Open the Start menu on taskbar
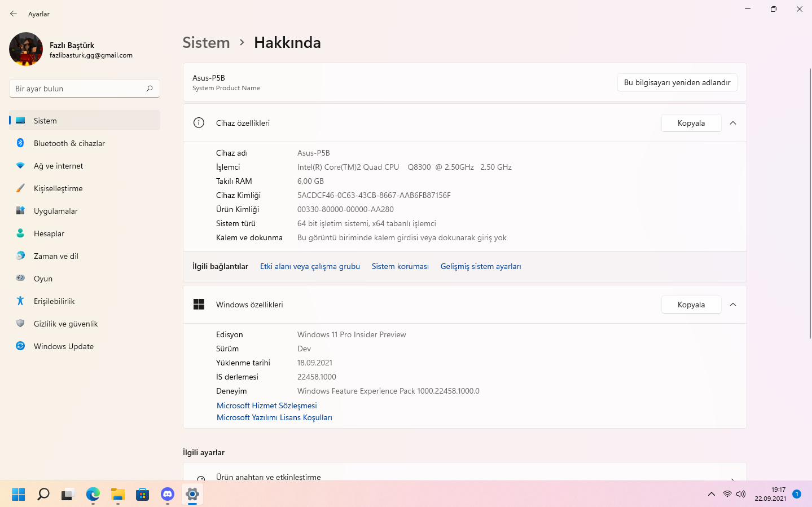 pyautogui.click(x=19, y=495)
